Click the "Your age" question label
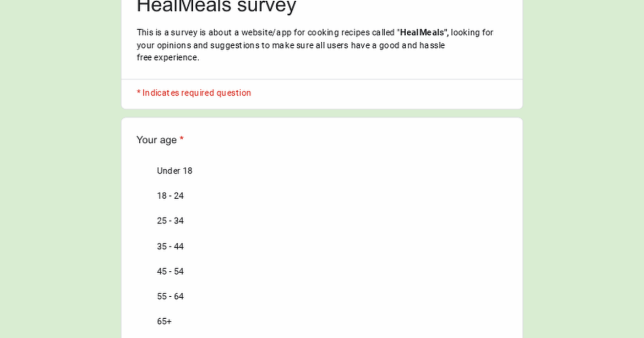Screen dimensions: 644x338 [156, 140]
